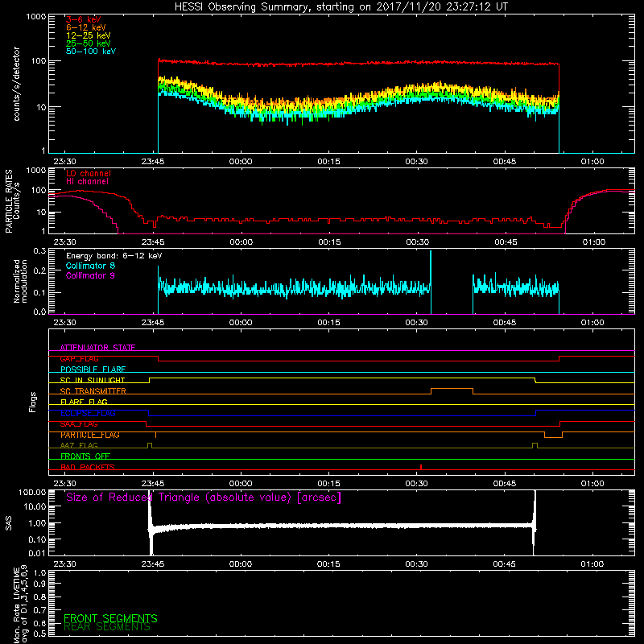The width and height of the screenshot is (644, 644).
Task: Click the Normalized modulation axis label
Action: coord(20,281)
